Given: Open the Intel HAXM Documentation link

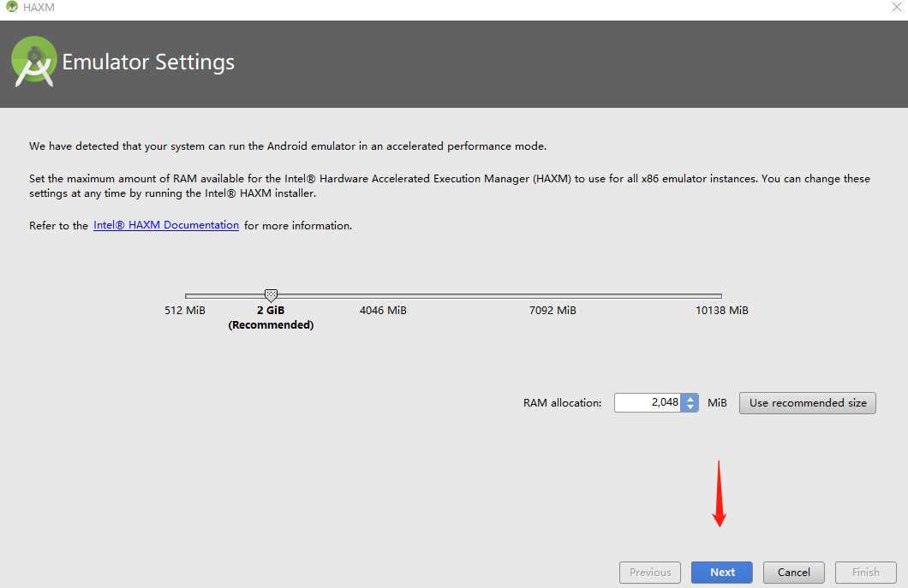Looking at the screenshot, I should 166,225.
